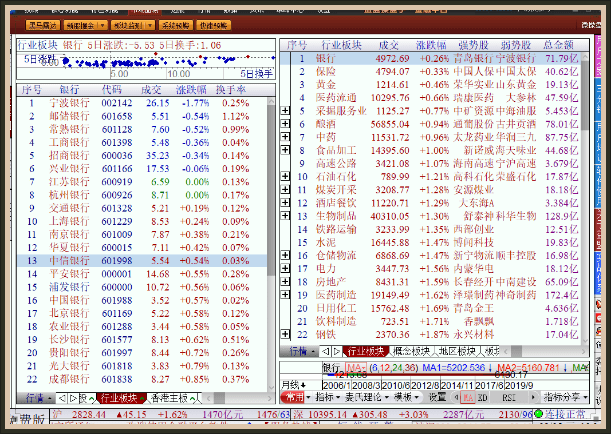Image resolution: width=611 pixels, height=434 pixels.
Task: Toggle the MA indicator button
Action: pyautogui.click(x=467, y=397)
